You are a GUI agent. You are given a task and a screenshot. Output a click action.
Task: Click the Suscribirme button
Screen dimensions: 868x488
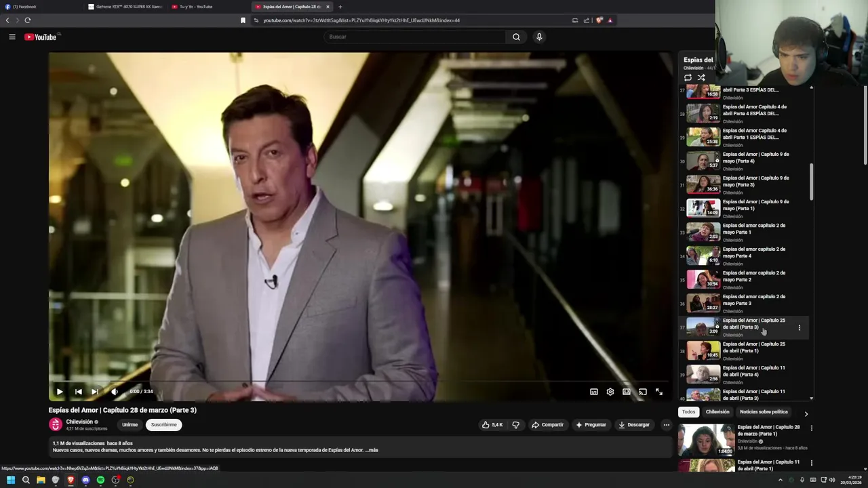(163, 425)
